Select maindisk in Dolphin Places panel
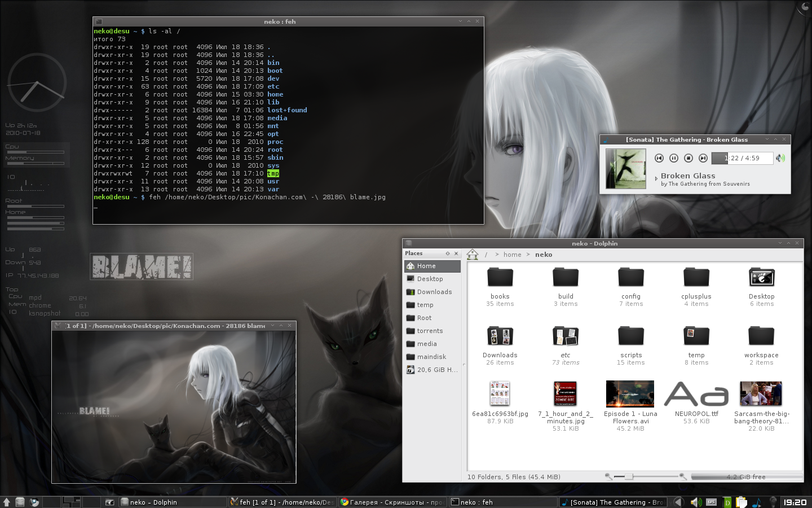 433,357
